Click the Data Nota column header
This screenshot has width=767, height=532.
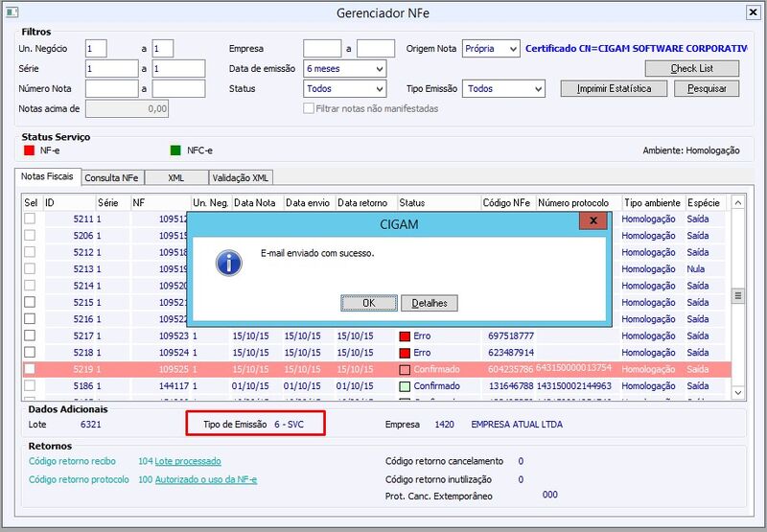(257, 202)
